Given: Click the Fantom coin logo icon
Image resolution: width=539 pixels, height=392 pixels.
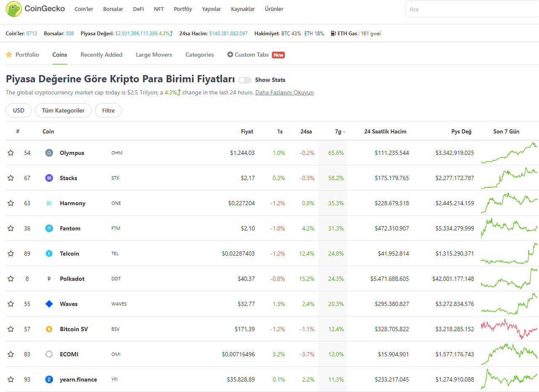Looking at the screenshot, I should click(49, 228).
